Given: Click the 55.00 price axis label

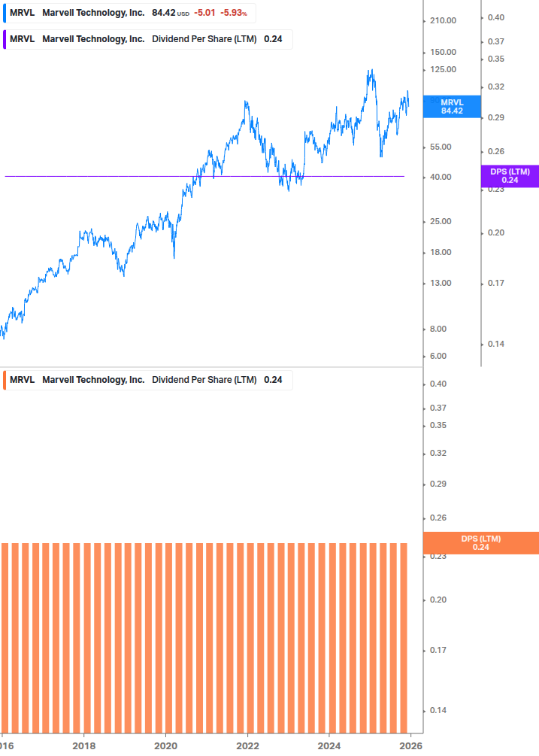Looking at the screenshot, I should [x=441, y=147].
